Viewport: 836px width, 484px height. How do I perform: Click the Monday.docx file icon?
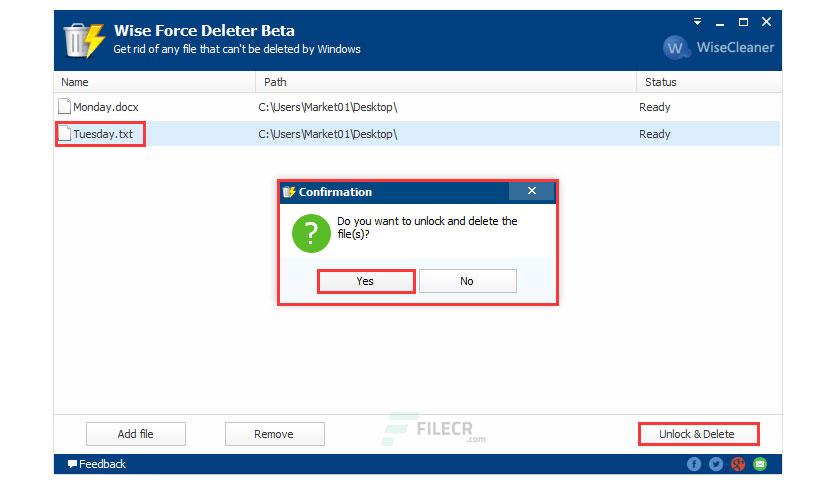point(64,107)
